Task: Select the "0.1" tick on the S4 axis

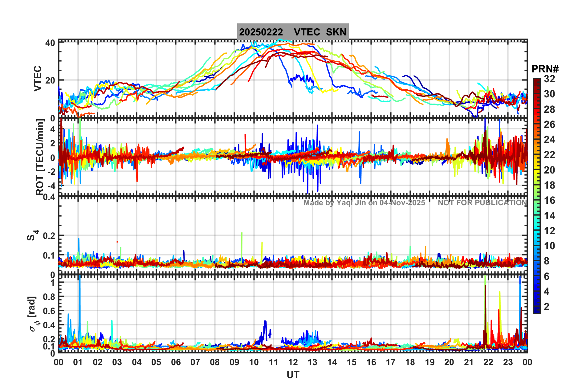Action: (49, 255)
